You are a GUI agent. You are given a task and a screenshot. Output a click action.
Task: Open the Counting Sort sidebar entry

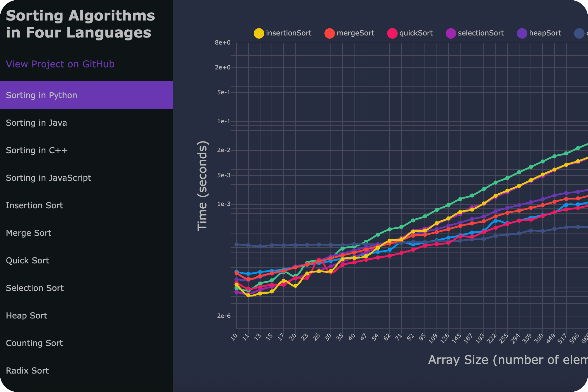pos(34,343)
